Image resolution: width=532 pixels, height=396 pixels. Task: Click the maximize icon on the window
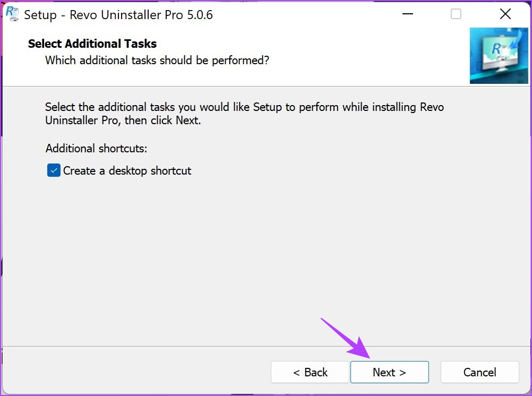(x=456, y=14)
